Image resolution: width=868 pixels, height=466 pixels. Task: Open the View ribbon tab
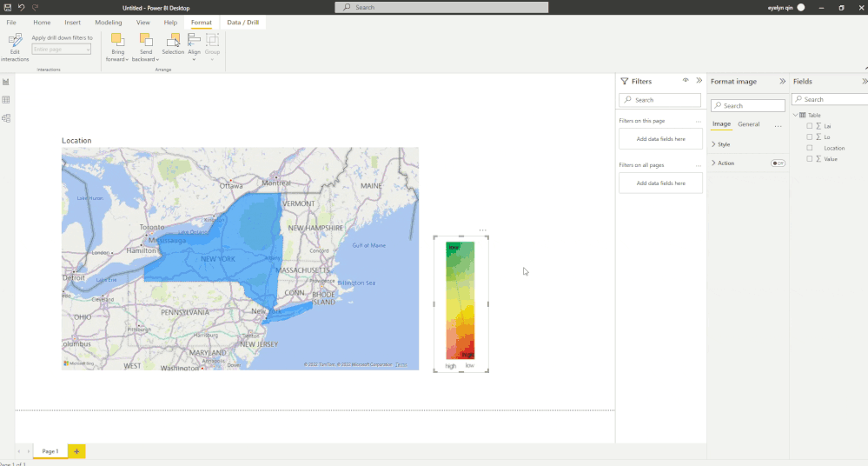142,23
